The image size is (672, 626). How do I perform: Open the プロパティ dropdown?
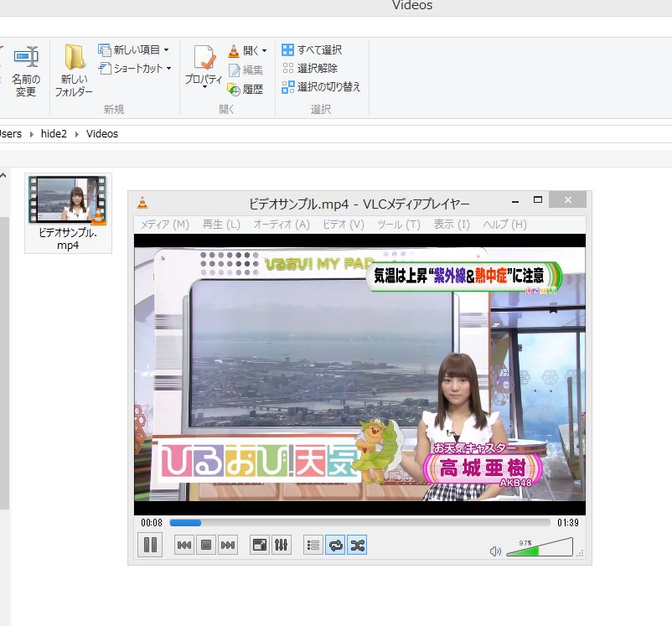(x=204, y=85)
